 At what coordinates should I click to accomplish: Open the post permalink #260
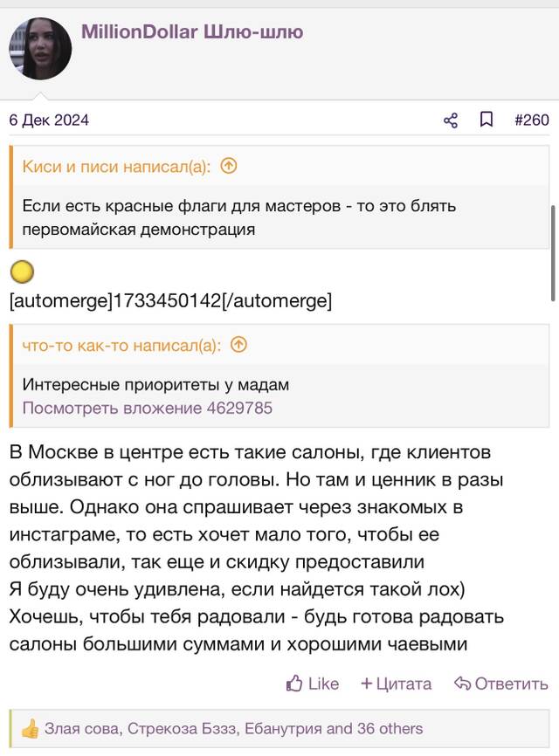click(532, 120)
